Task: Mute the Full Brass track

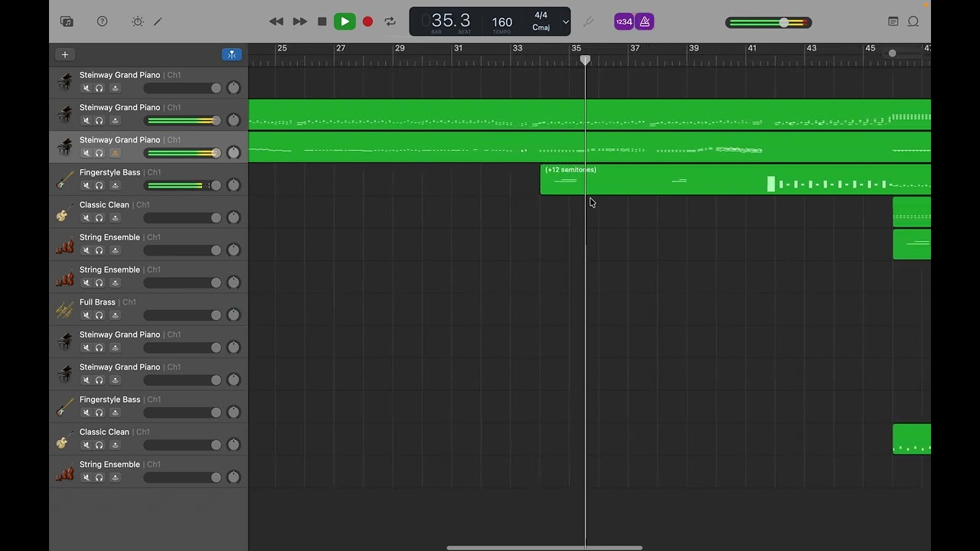Action: [x=87, y=315]
